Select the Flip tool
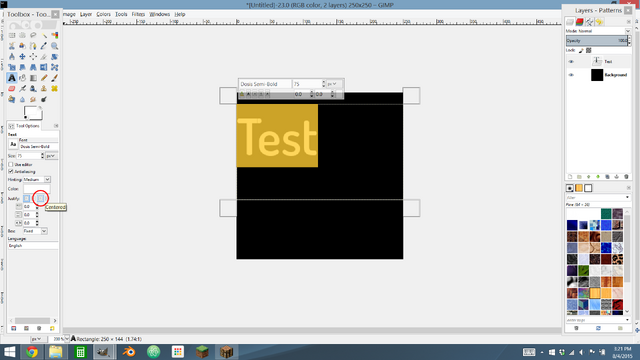Image resolution: width=640 pixels, height=360 pixels. pyautogui.click(x=44, y=67)
